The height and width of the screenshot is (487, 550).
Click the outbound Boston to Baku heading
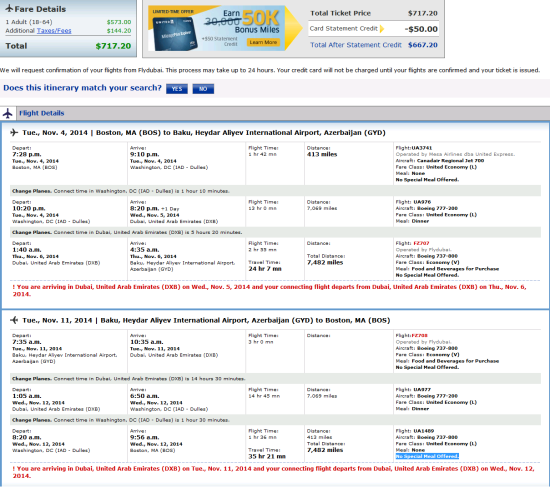pyautogui.click(x=204, y=133)
